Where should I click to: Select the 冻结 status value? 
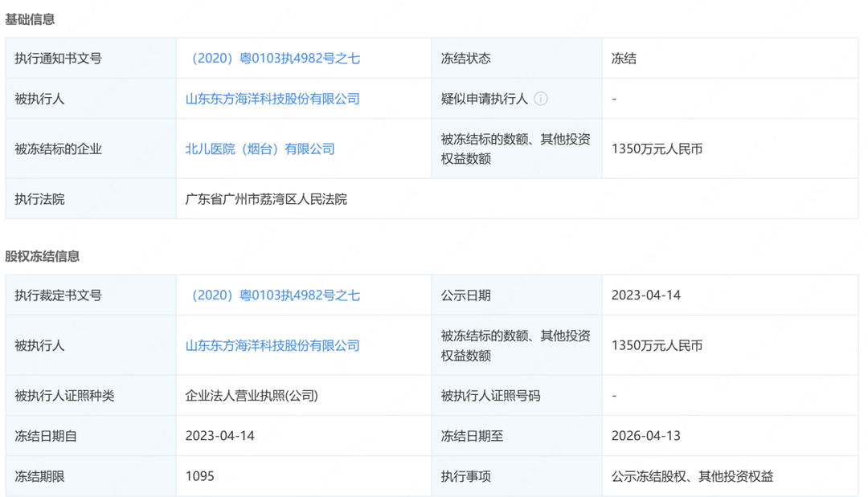coord(624,59)
